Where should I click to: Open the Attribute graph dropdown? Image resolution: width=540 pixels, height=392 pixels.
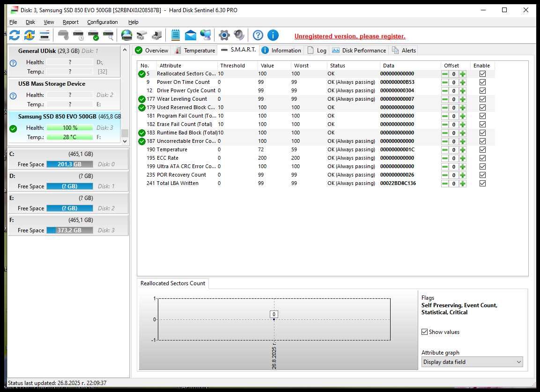coord(472,362)
